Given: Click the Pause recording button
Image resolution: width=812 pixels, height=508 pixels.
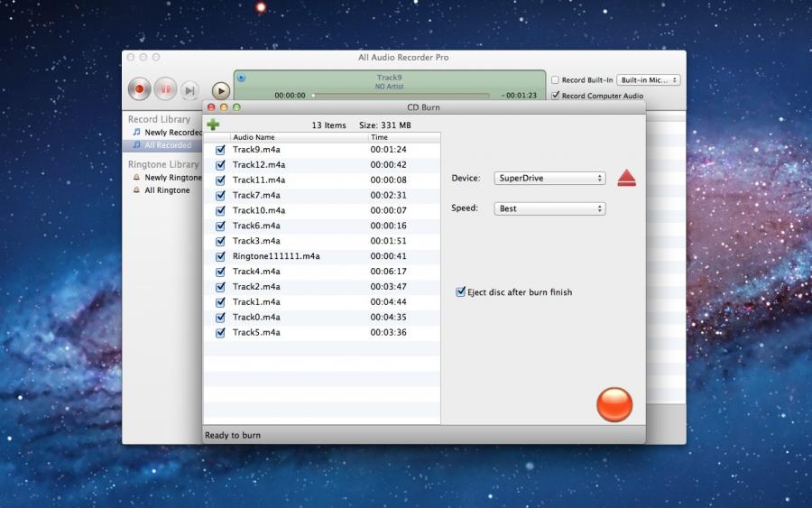Looking at the screenshot, I should [165, 89].
